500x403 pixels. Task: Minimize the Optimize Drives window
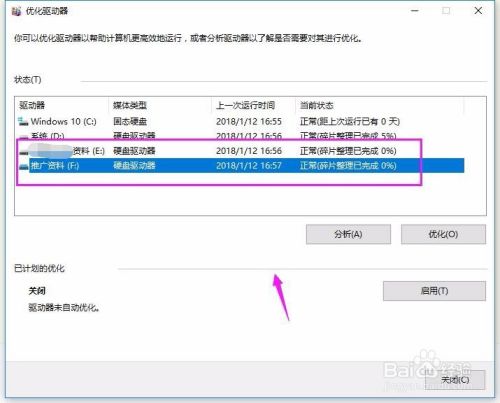pyautogui.click(x=415, y=11)
